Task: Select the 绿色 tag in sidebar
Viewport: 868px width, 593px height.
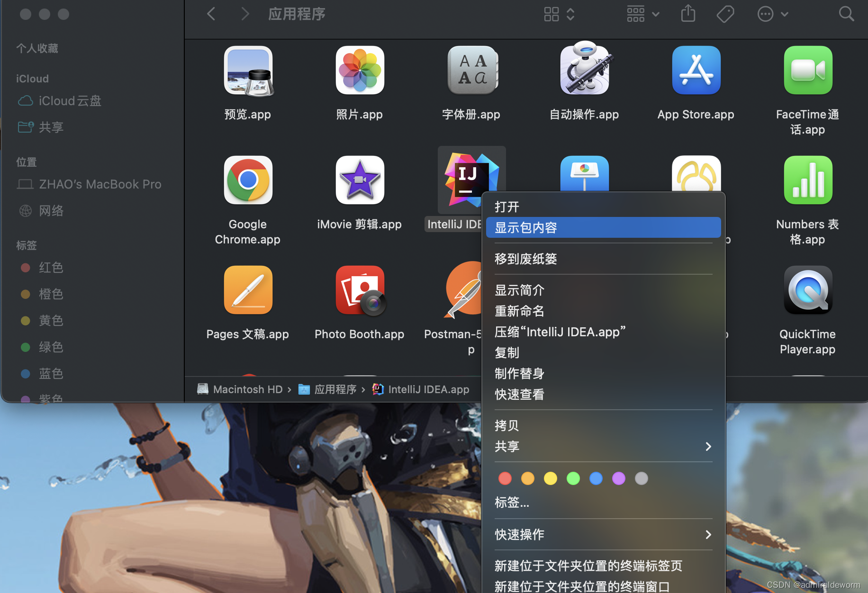Action: tap(42, 347)
